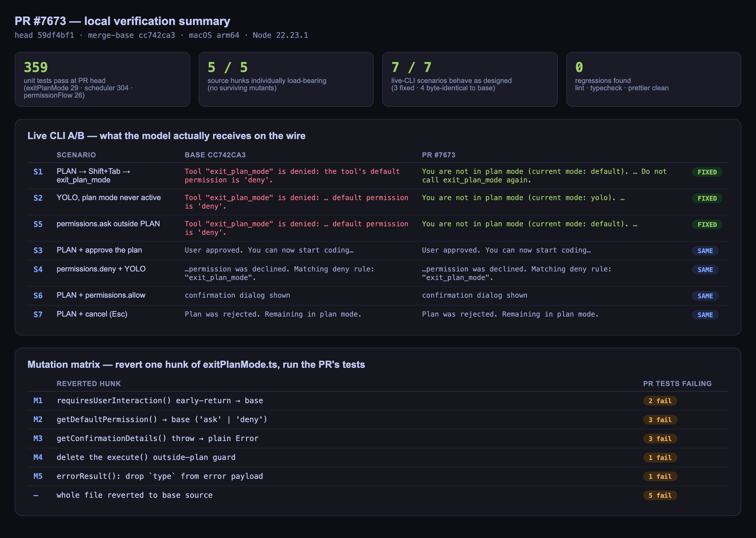Click the SAME badge in row S3

[x=705, y=251]
